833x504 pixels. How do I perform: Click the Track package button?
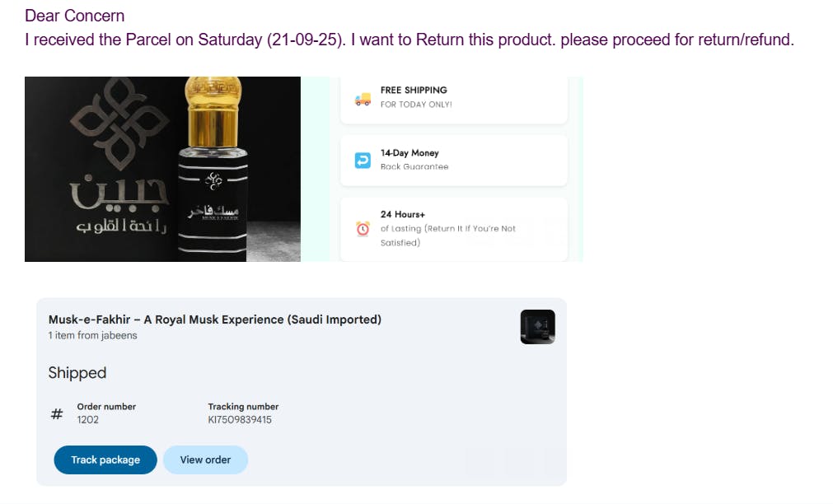(x=105, y=460)
